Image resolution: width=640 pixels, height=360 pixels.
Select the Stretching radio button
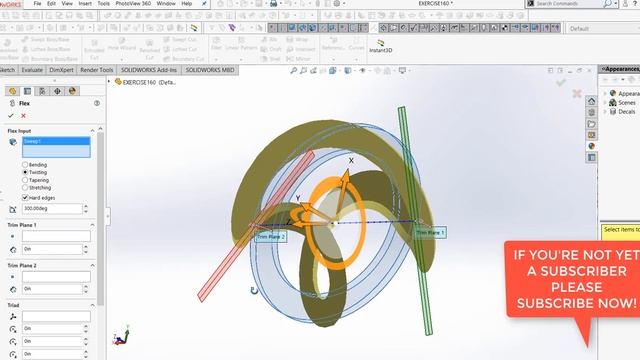[x=25, y=188]
